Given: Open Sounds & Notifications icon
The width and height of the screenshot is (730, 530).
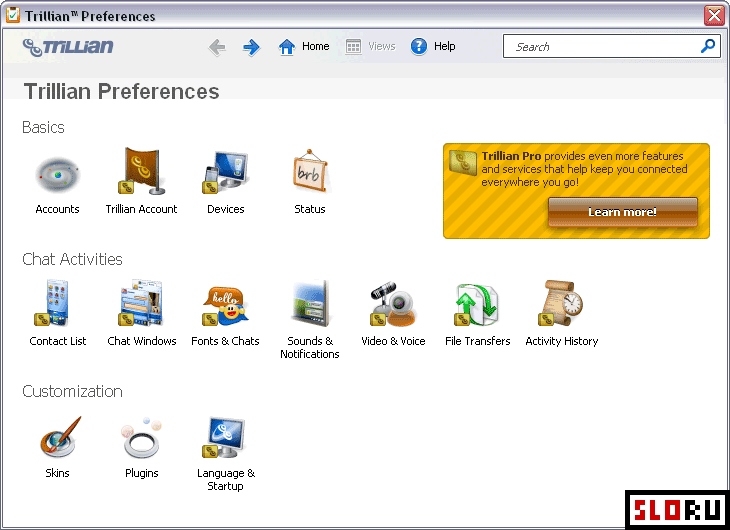Looking at the screenshot, I should tap(311, 303).
